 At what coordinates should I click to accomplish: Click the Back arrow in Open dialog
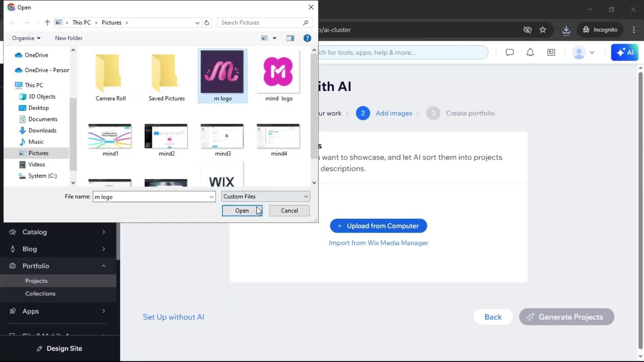coord(13,22)
